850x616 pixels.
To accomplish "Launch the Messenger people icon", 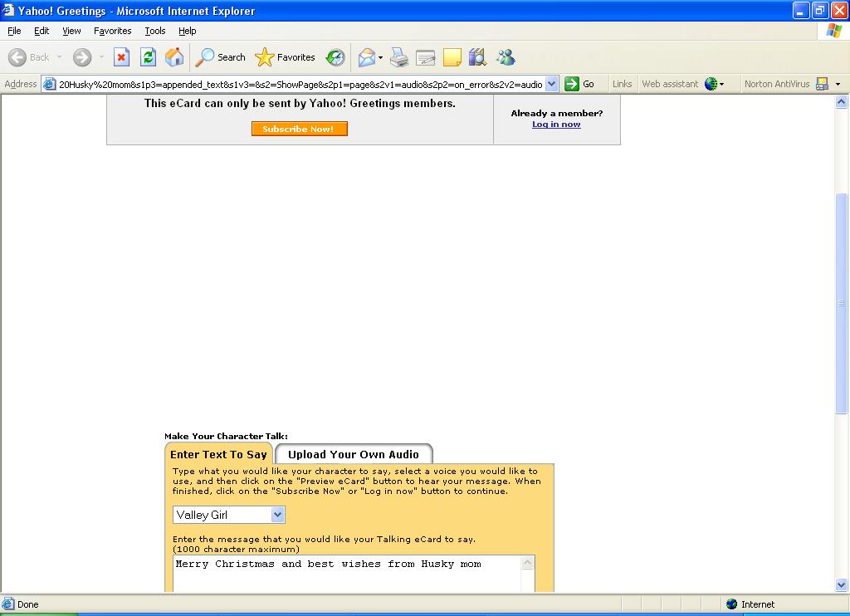I will click(x=506, y=57).
